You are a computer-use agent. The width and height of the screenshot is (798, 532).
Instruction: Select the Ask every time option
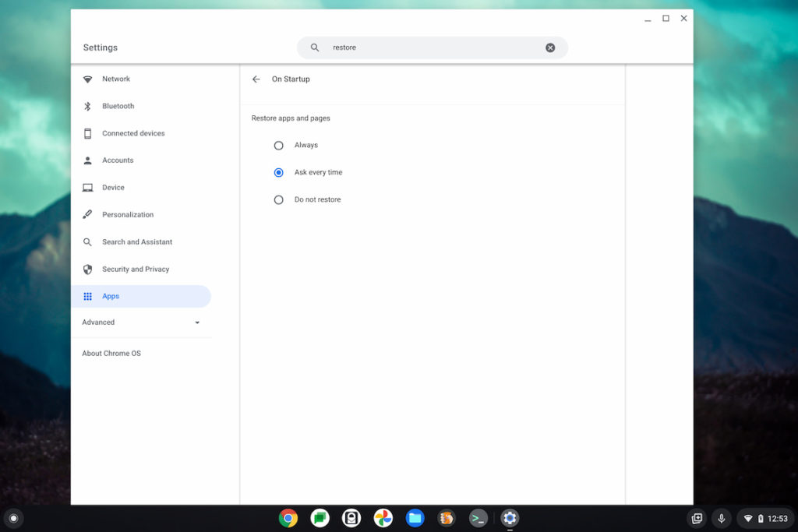point(278,172)
